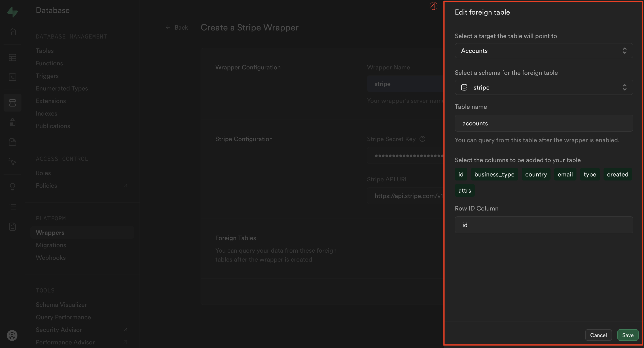The image size is (644, 348).
Task: Click the Schema Visualizer icon in Tools
Action: (x=61, y=305)
